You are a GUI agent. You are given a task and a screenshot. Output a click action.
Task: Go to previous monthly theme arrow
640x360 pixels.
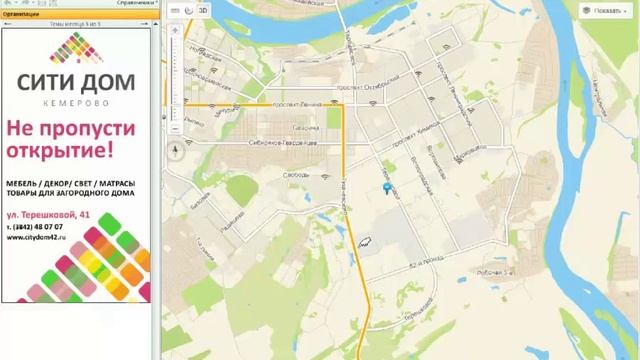[7, 24]
